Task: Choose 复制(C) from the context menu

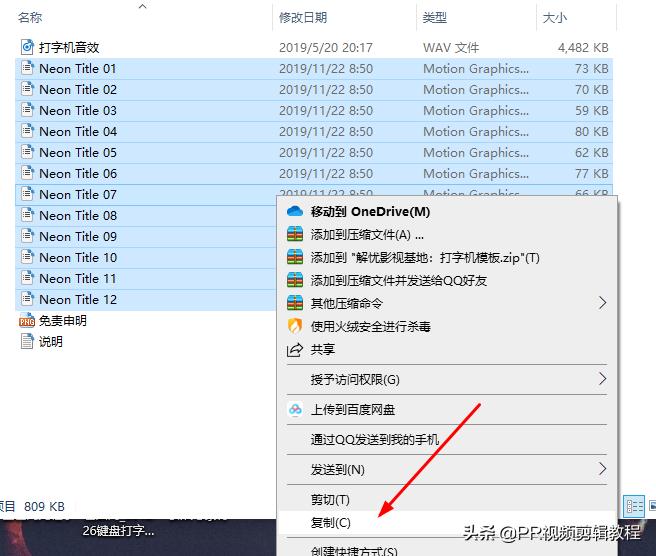Action: pyautogui.click(x=448, y=523)
